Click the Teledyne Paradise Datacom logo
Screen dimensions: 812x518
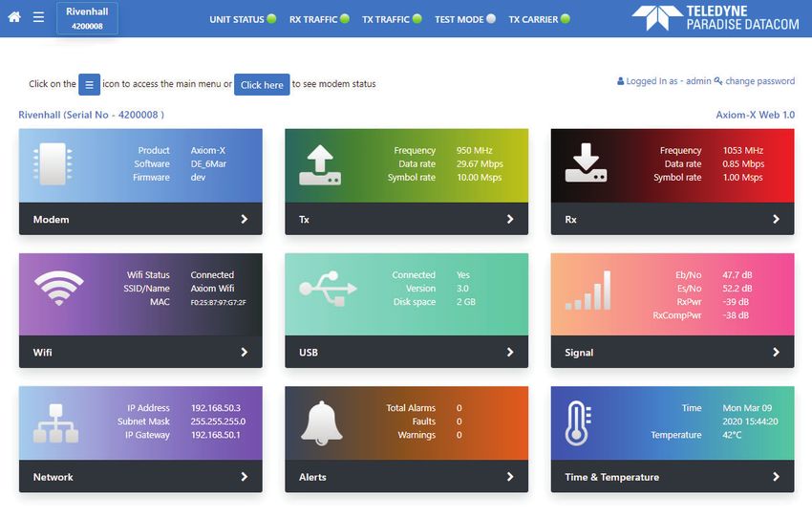716,17
